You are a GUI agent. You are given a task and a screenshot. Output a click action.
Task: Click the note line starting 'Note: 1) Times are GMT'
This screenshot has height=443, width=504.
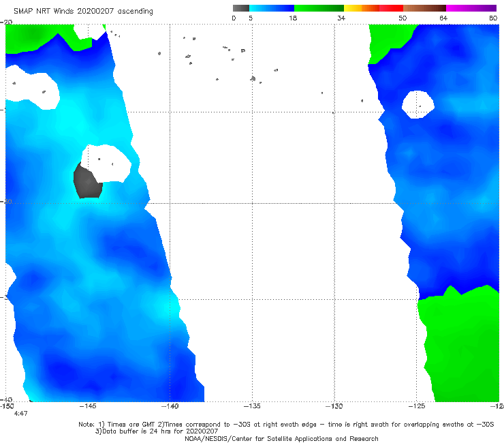pos(286,425)
